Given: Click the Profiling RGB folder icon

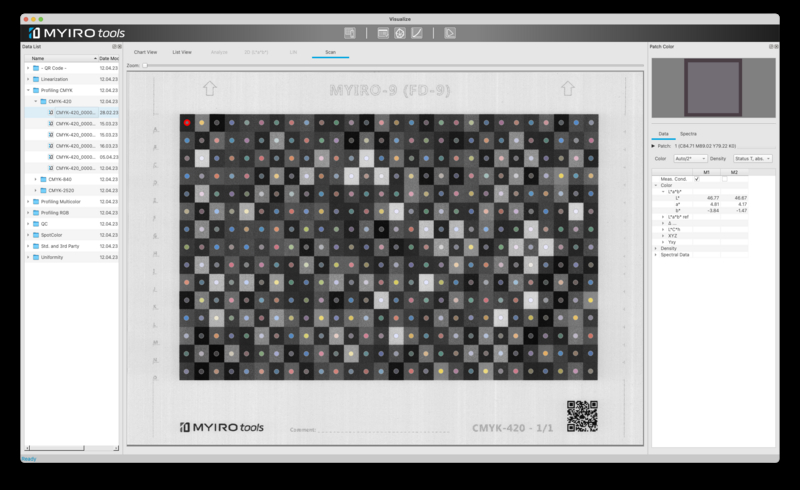Looking at the screenshot, I should tap(36, 213).
